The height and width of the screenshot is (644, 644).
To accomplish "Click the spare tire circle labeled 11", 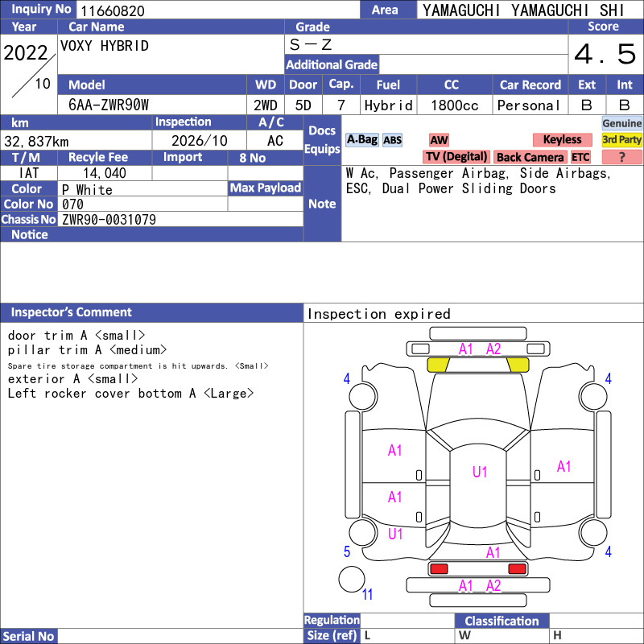I will tap(352, 579).
